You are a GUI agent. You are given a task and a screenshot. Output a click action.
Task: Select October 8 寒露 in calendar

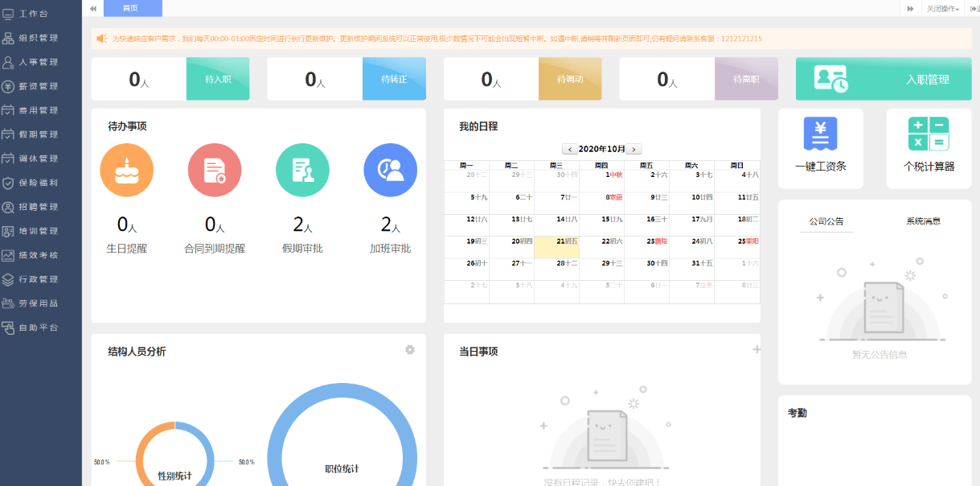tap(601, 203)
